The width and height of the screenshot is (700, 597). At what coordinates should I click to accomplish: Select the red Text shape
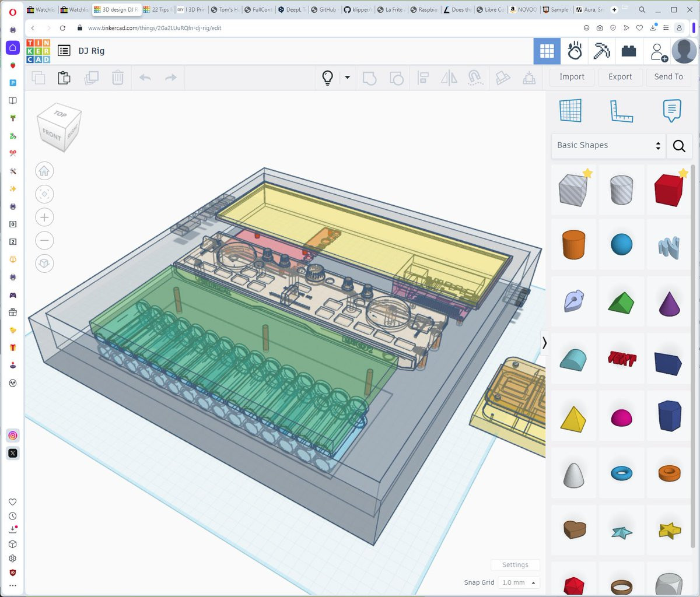pos(621,359)
